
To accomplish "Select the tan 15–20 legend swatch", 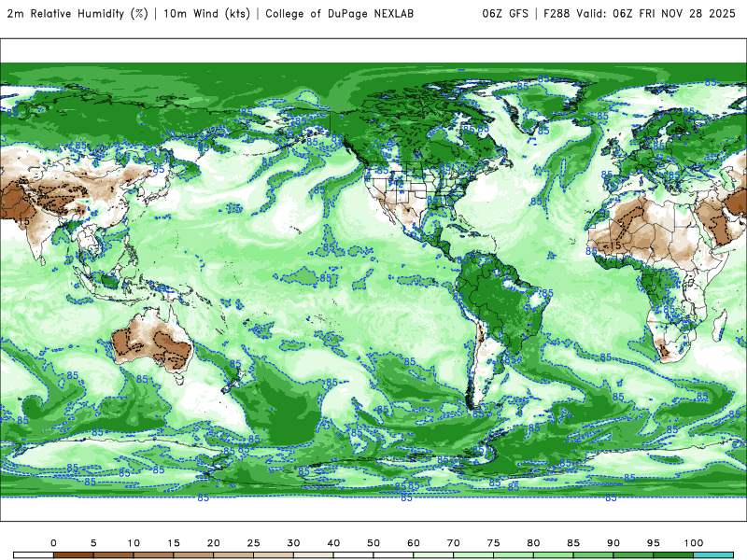I will 193,555.
